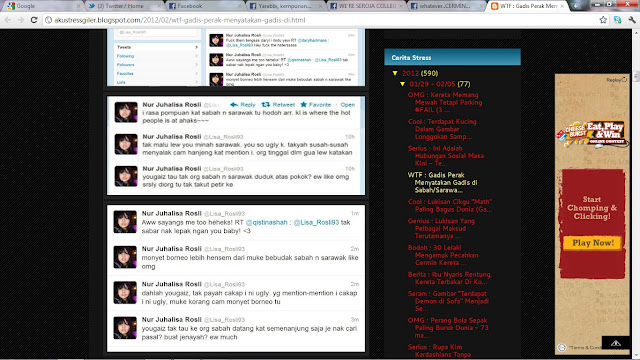This screenshot has height=360, width=640.
Task: Click the Favorite star icon on tweet
Action: 304,105
